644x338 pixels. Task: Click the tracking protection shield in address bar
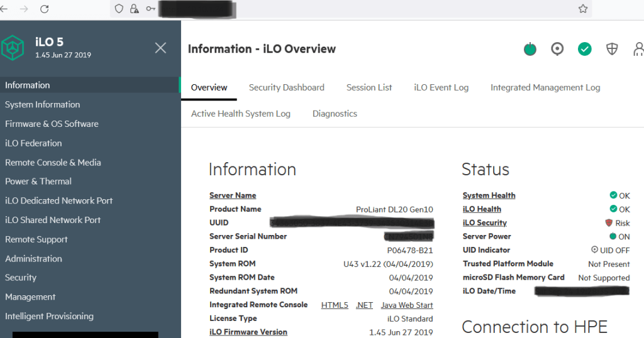pyautogui.click(x=119, y=9)
